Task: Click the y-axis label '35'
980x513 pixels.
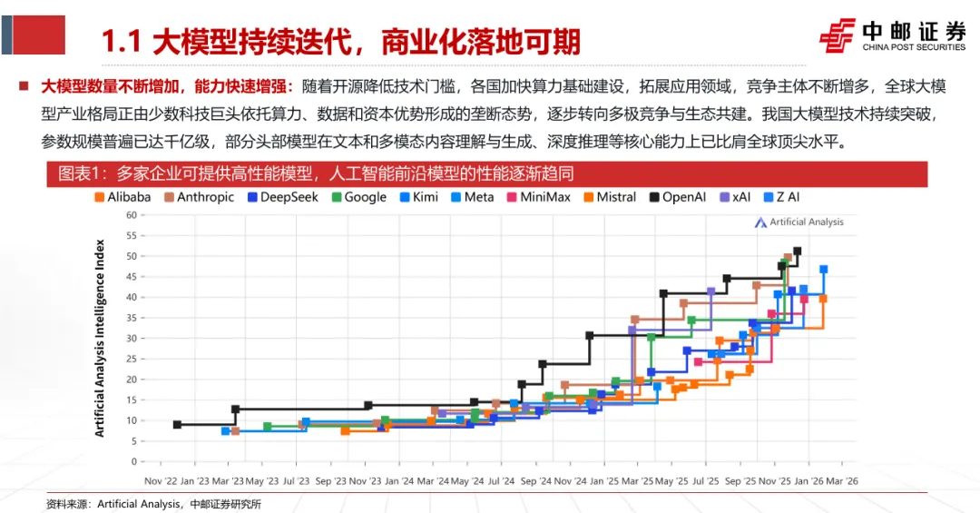Action: pyautogui.click(x=132, y=318)
